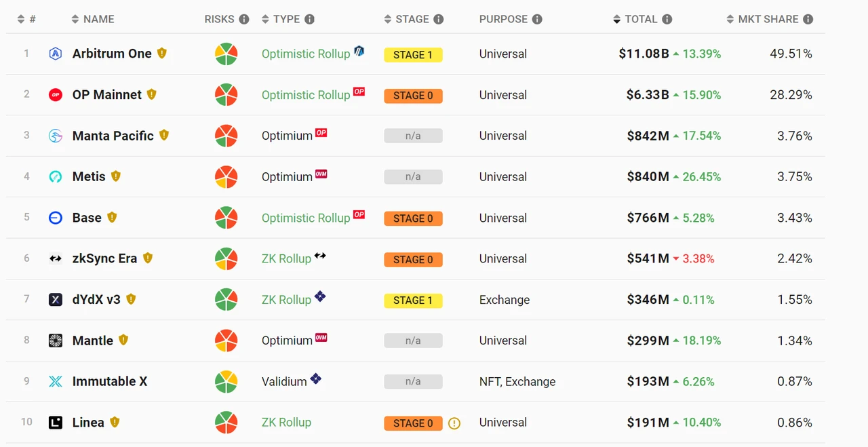Click the ZK Rollup type in Linea row
868x447 pixels.
coord(286,422)
